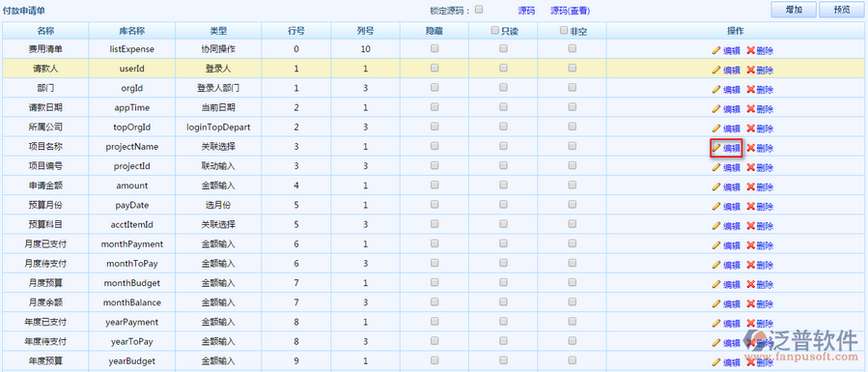The width and height of the screenshot is (868, 372).
Task: Tick the non-empty checkbox for projectId row
Action: click(572, 165)
